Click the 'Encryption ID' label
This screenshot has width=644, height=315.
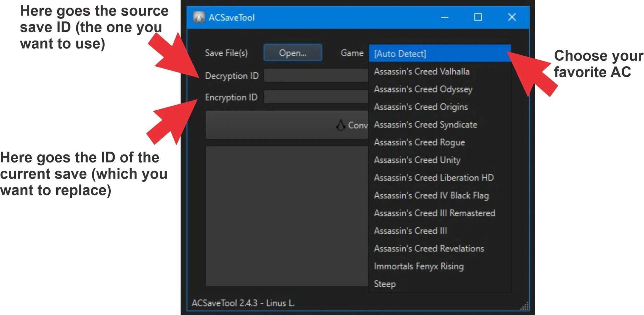click(x=231, y=97)
